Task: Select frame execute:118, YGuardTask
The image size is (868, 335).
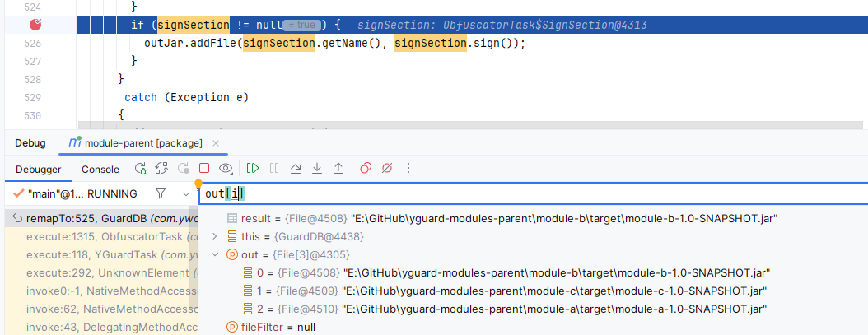Action: (100, 254)
